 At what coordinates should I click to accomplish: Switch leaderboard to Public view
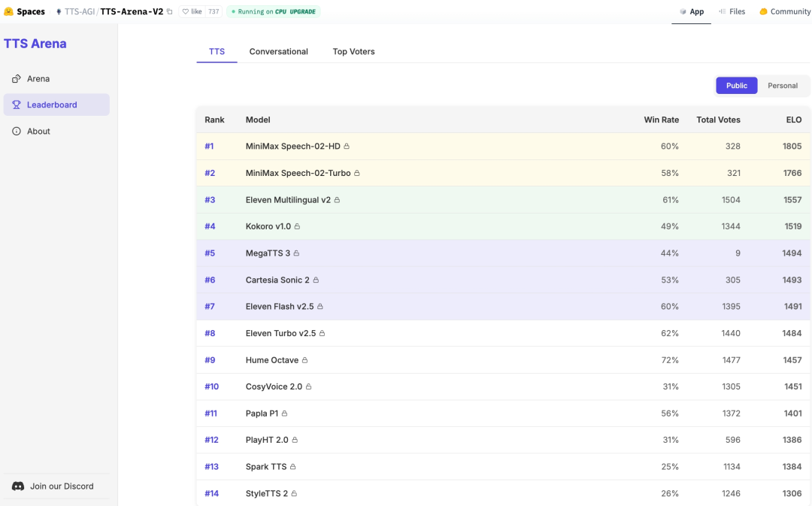(736, 86)
